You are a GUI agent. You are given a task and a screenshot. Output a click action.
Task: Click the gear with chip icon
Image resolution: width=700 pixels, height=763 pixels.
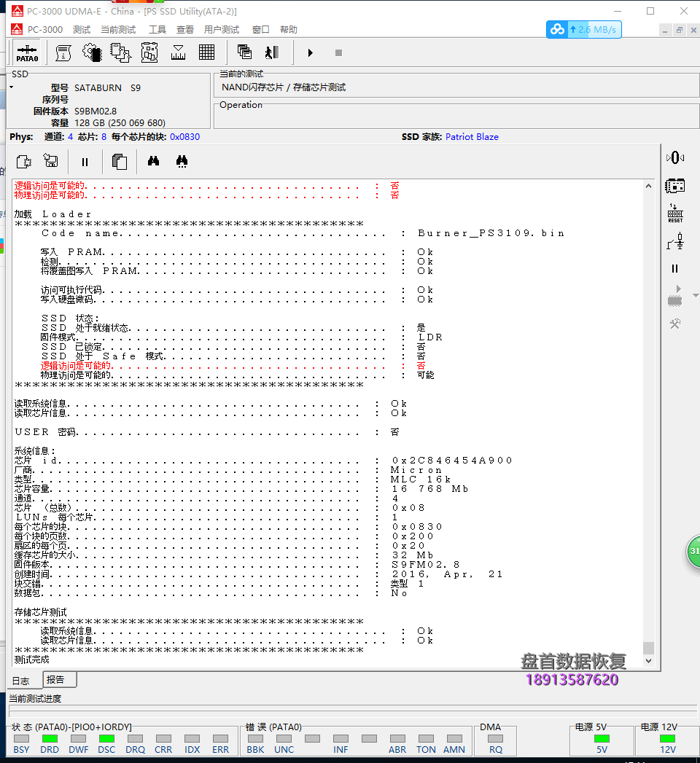coord(92,52)
